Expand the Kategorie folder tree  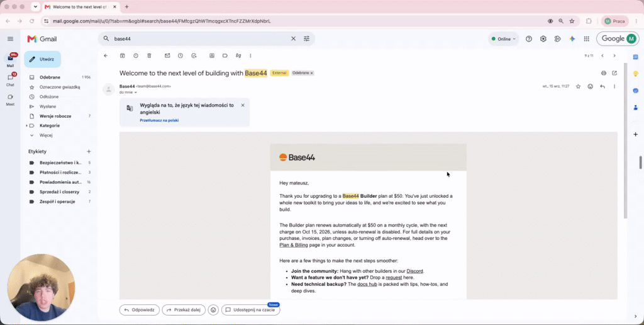[x=26, y=125]
